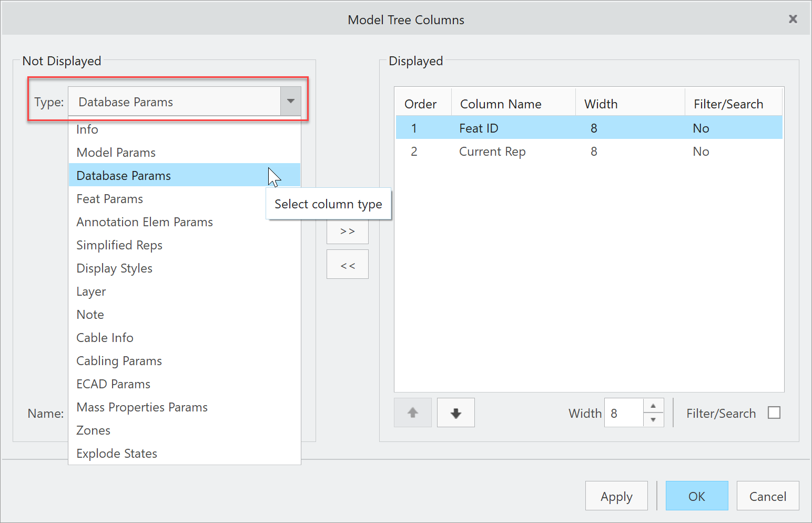Viewport: 812px width, 523px height.
Task: Click the move down arrow icon
Action: [x=455, y=413]
